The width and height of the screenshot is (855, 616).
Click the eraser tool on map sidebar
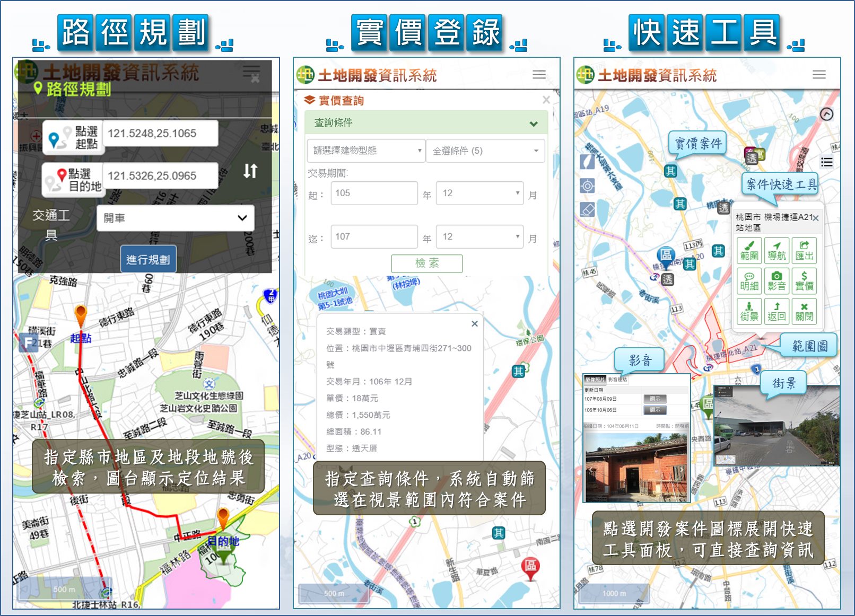(587, 210)
